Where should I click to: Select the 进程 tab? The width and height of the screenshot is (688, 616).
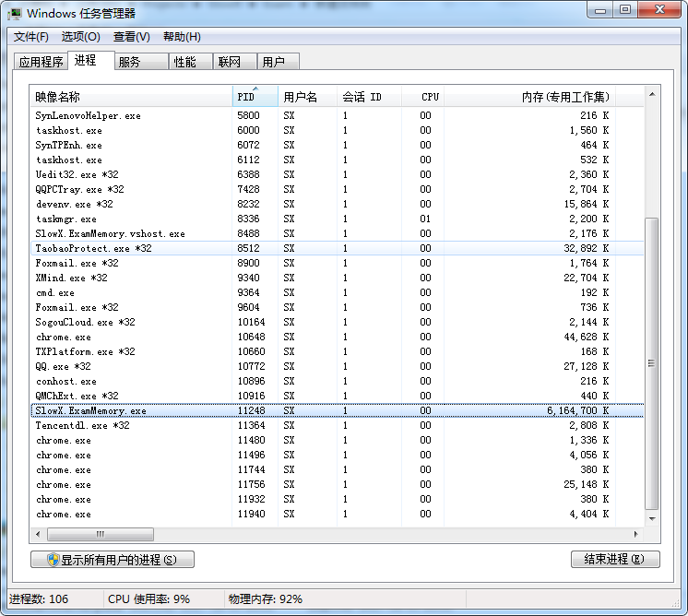[x=91, y=61]
